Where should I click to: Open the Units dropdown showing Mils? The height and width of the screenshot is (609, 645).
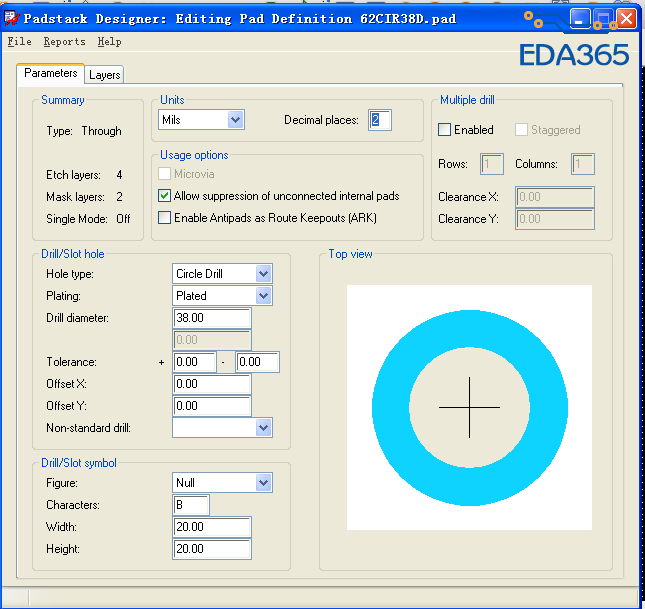pos(202,120)
